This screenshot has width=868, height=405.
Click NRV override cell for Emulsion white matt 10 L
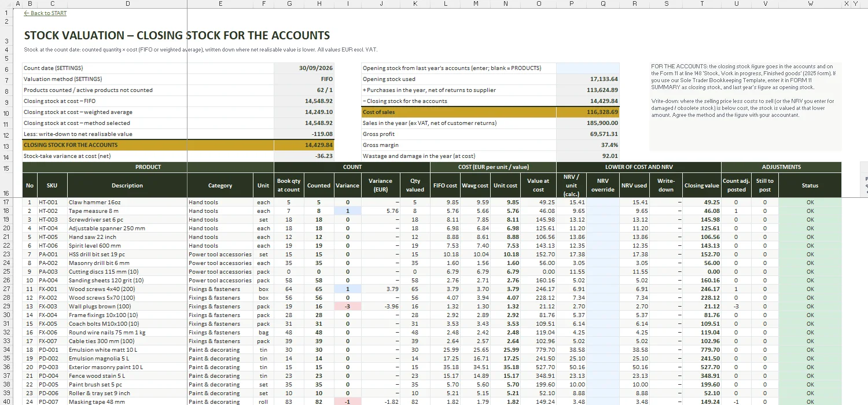coord(603,350)
